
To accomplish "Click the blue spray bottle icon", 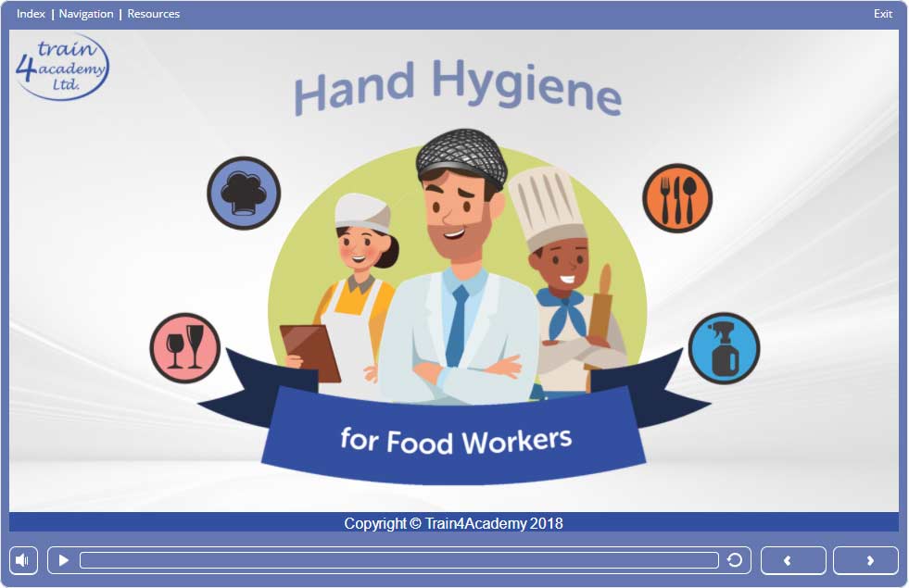I will (724, 348).
